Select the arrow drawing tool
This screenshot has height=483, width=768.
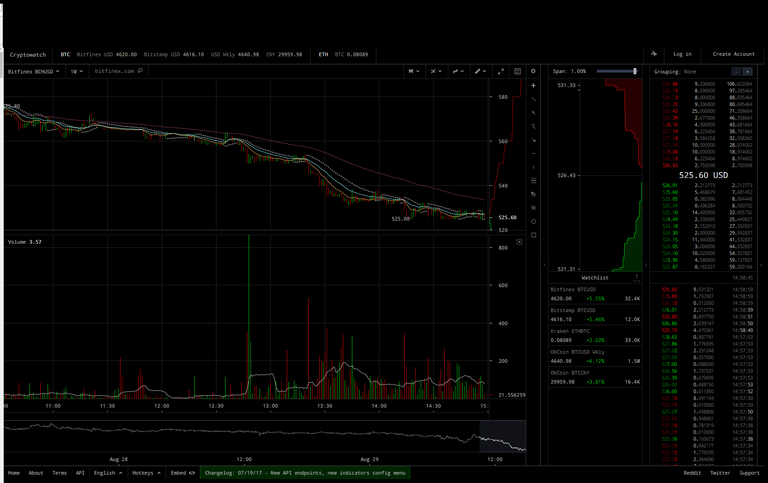(533, 113)
